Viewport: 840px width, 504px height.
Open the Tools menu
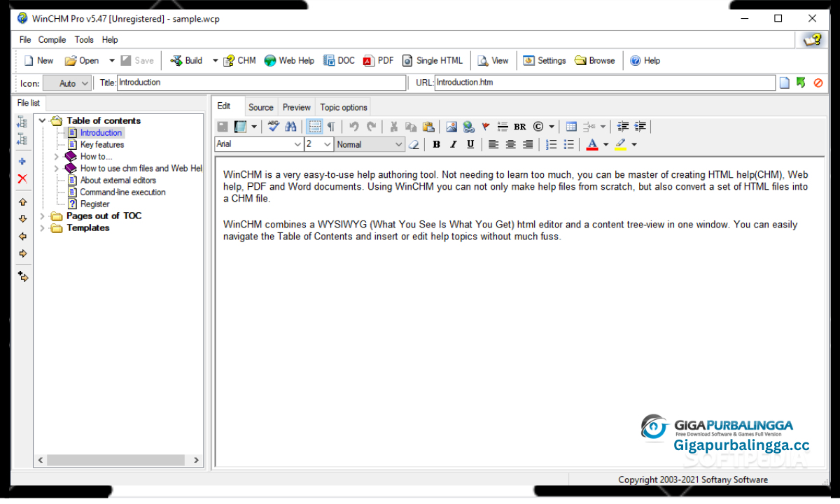(84, 40)
